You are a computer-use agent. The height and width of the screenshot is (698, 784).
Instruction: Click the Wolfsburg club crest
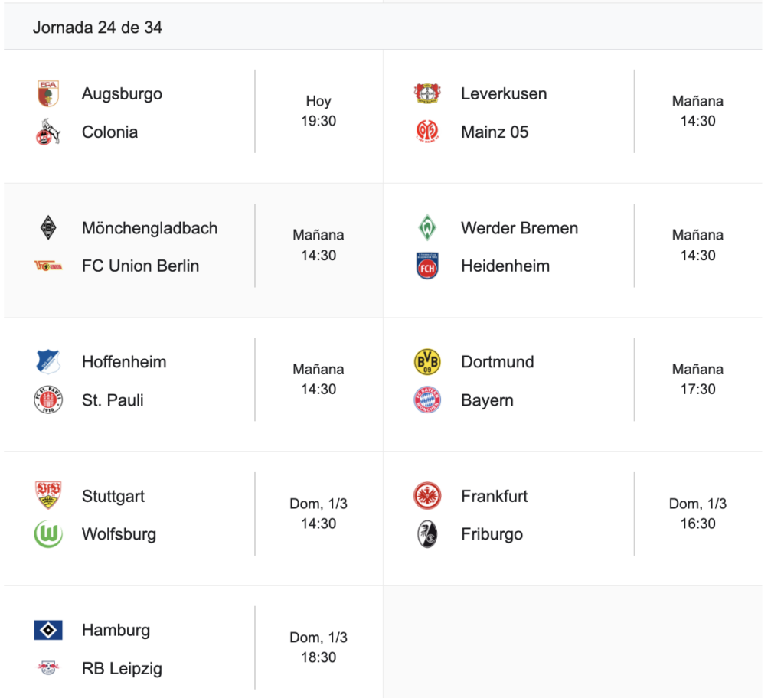(x=48, y=534)
